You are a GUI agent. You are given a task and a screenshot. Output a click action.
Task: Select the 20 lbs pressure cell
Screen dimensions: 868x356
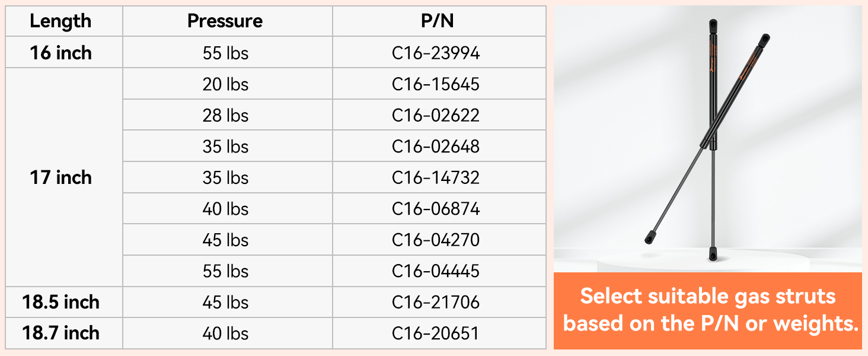point(225,84)
